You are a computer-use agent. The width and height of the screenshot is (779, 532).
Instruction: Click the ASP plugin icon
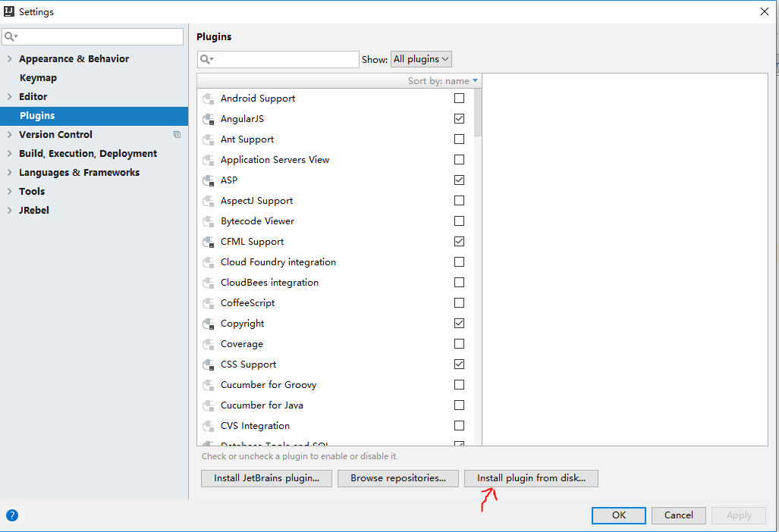click(208, 180)
